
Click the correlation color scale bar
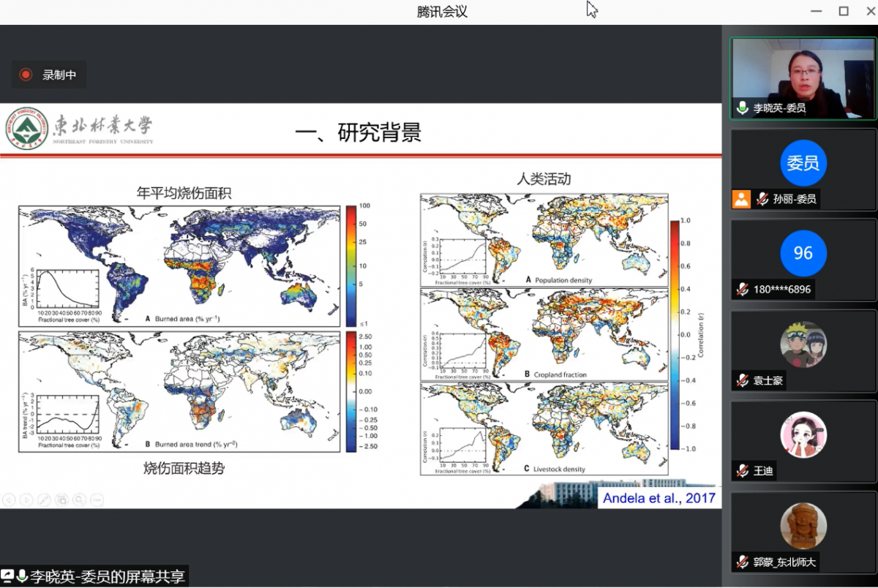pyautogui.click(x=675, y=333)
